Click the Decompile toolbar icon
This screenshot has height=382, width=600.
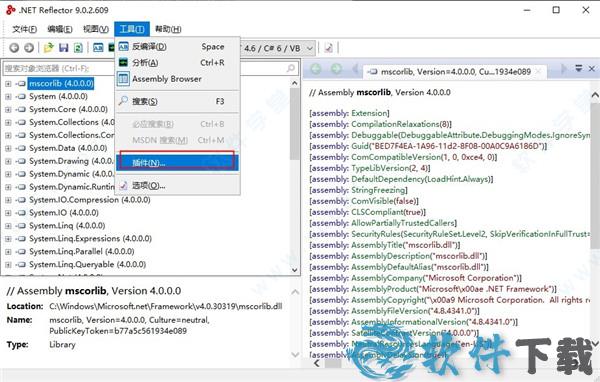(98, 47)
